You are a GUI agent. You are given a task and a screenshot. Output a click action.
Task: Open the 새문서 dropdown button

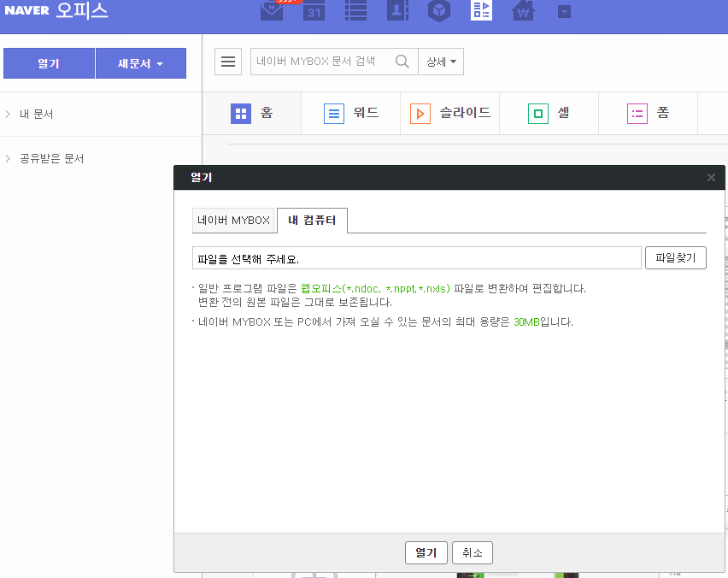pyautogui.click(x=141, y=63)
